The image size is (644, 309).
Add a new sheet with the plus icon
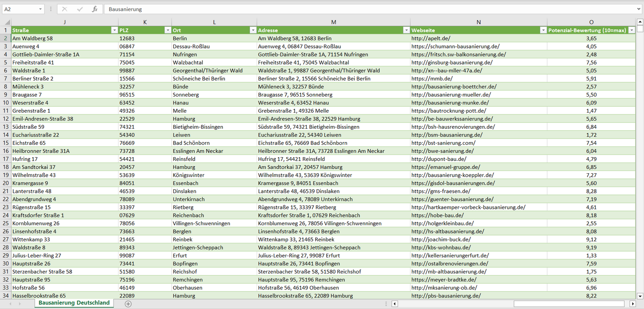pyautogui.click(x=128, y=304)
